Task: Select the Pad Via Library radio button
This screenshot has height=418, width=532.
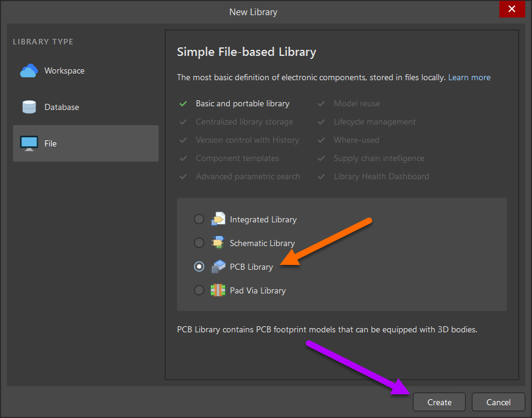Action: point(199,290)
